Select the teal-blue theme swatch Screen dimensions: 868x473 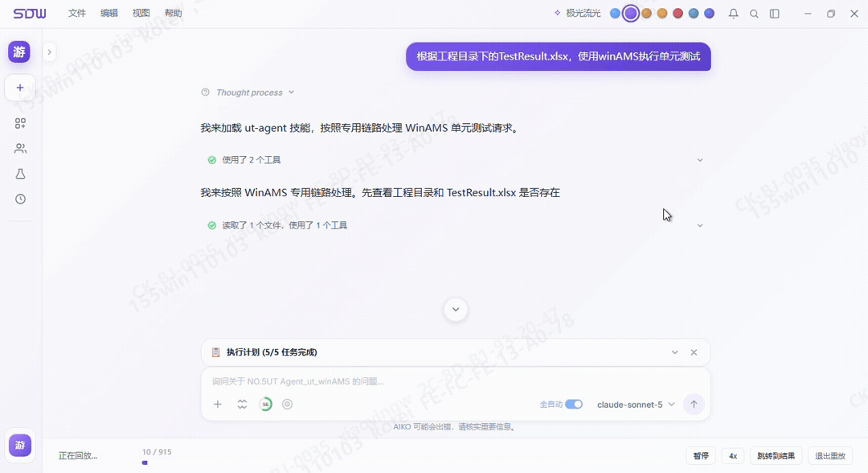pos(694,14)
